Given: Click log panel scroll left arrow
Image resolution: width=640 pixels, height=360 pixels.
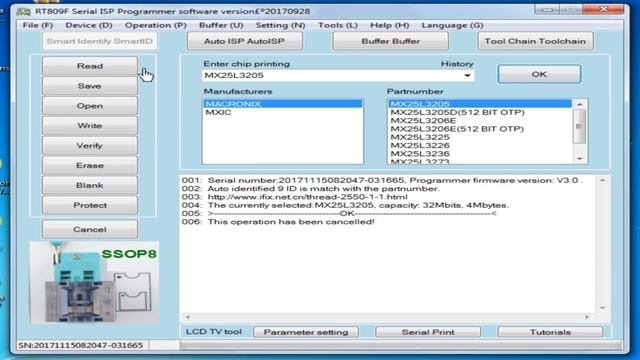Looking at the screenshot, I should (x=188, y=317).
